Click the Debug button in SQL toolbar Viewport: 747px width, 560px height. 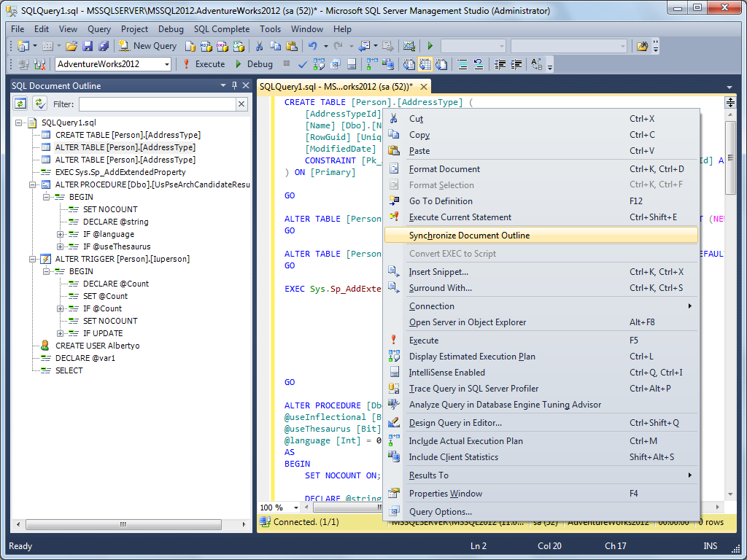click(x=254, y=64)
